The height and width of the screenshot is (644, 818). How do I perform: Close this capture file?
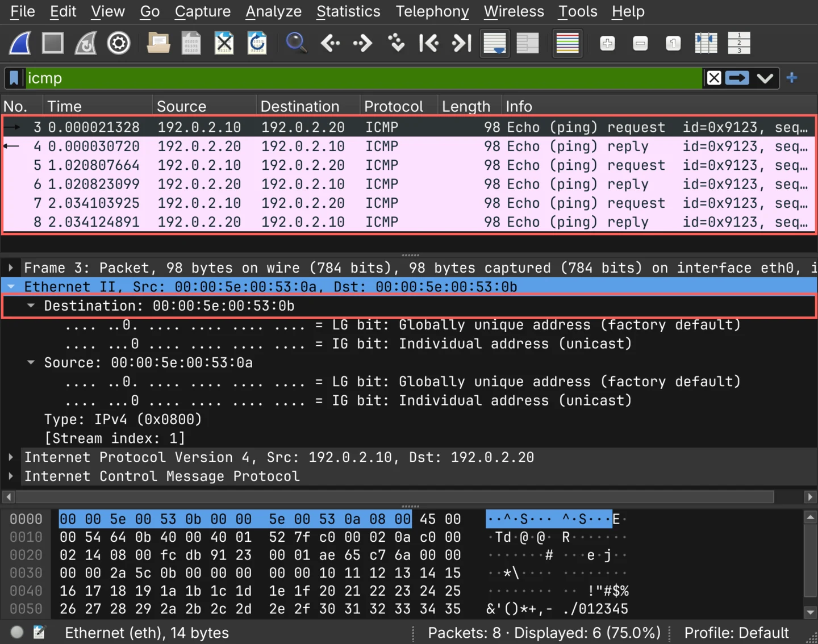[224, 43]
